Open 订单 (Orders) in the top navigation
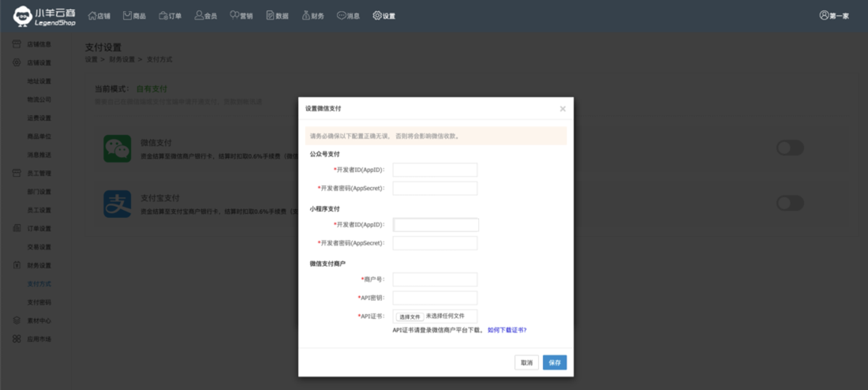 [170, 16]
